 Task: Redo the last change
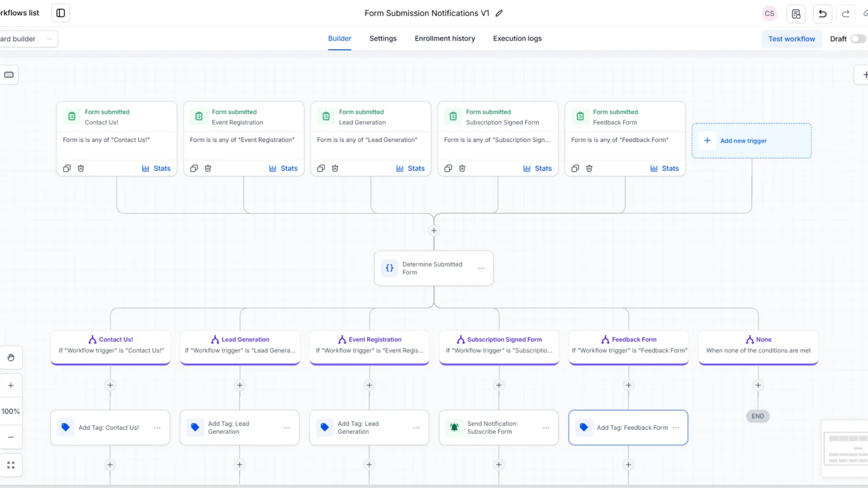pyautogui.click(x=846, y=14)
